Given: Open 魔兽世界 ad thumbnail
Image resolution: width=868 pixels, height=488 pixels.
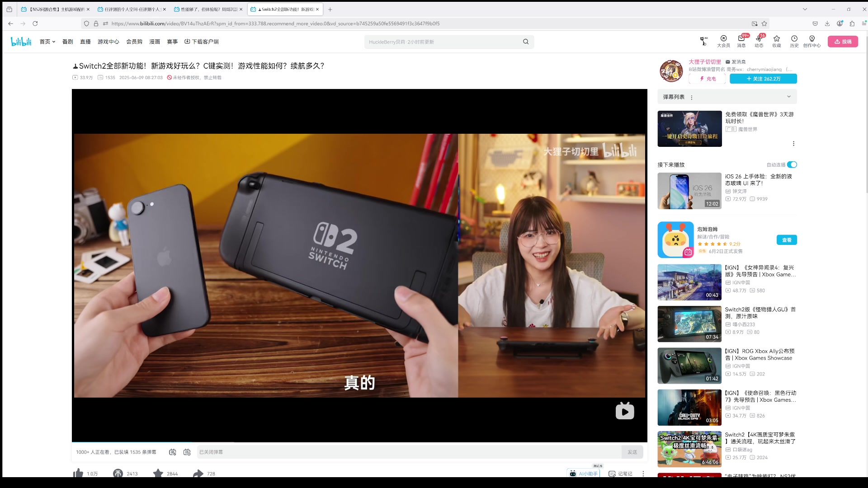Looking at the screenshot, I should (689, 129).
